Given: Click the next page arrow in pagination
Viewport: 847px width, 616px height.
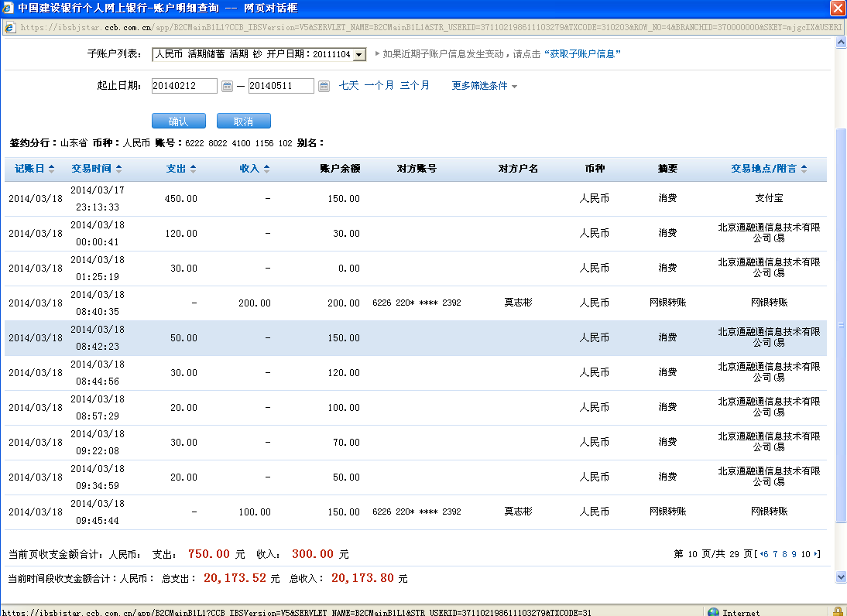Looking at the screenshot, I should 816,554.
